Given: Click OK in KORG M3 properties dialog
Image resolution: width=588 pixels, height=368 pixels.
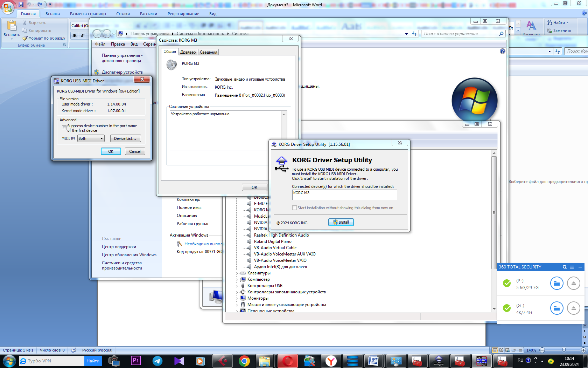Looking at the screenshot, I should (x=254, y=188).
